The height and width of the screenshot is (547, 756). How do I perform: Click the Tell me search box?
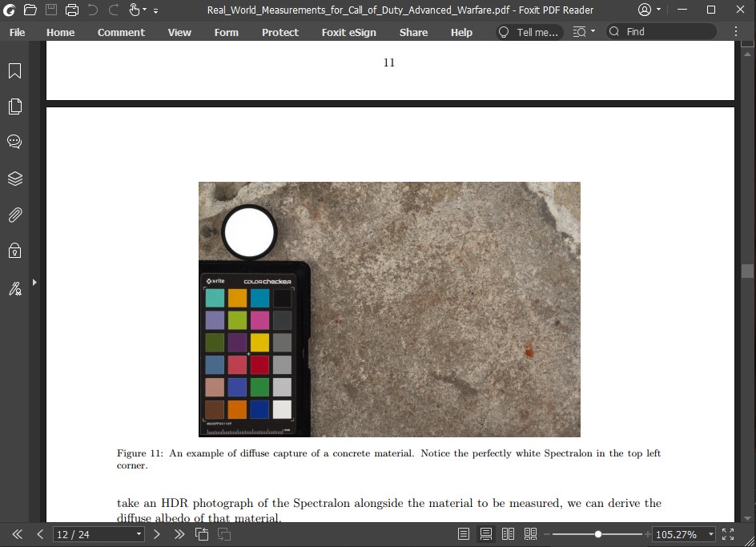[x=529, y=32]
